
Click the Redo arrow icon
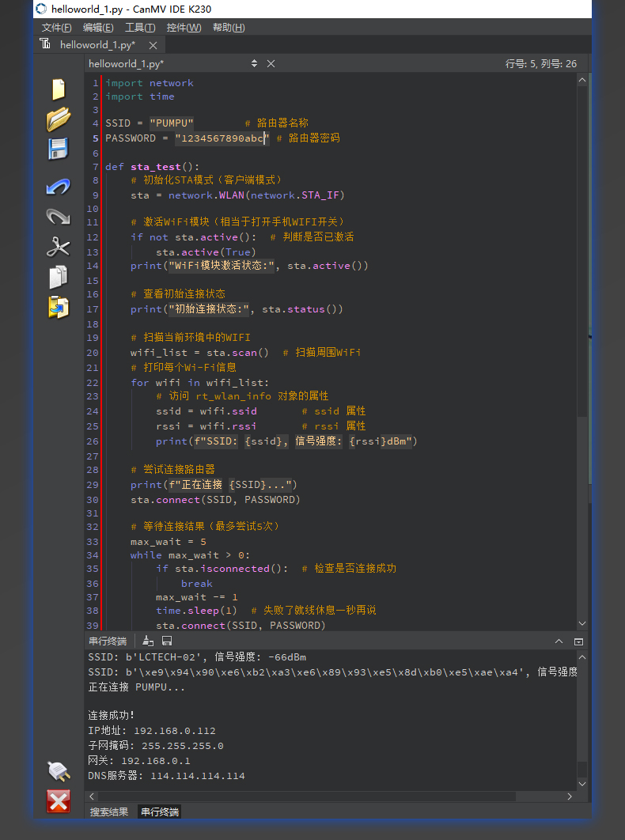coord(59,217)
